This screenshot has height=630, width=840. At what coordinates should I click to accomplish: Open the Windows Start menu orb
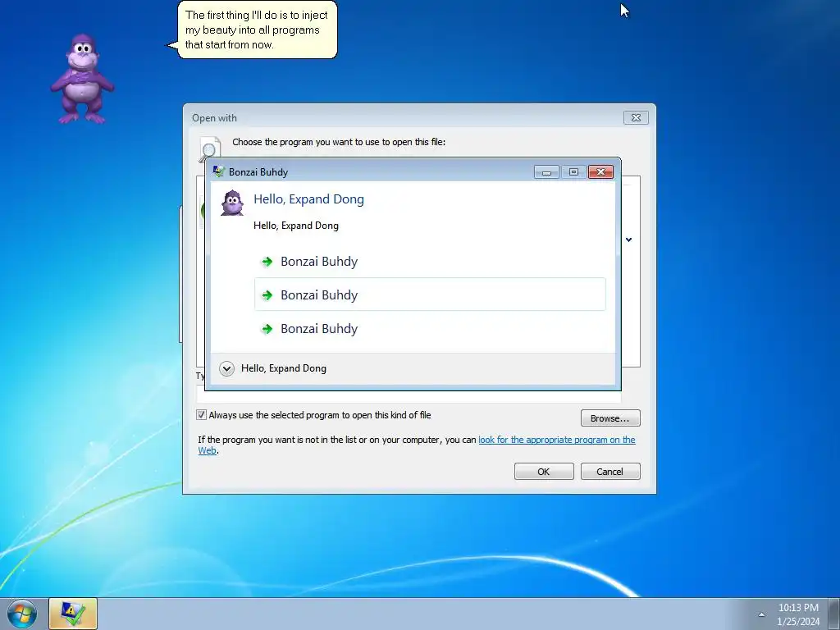22,614
